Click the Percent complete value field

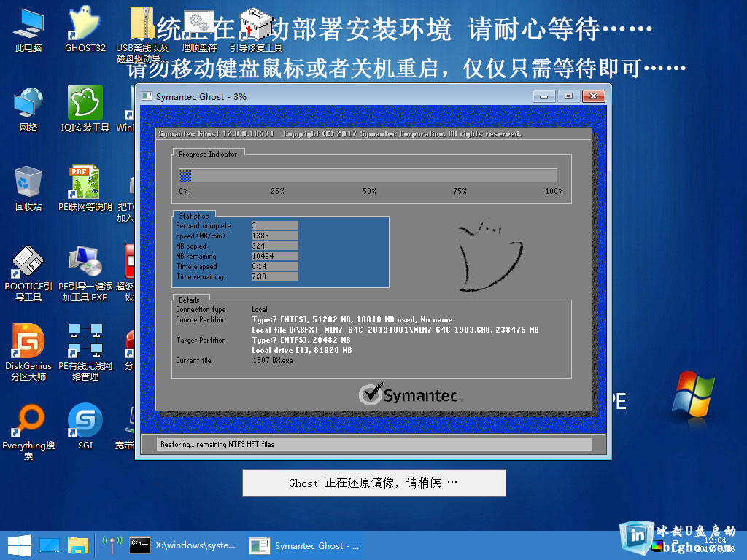pyautogui.click(x=275, y=225)
